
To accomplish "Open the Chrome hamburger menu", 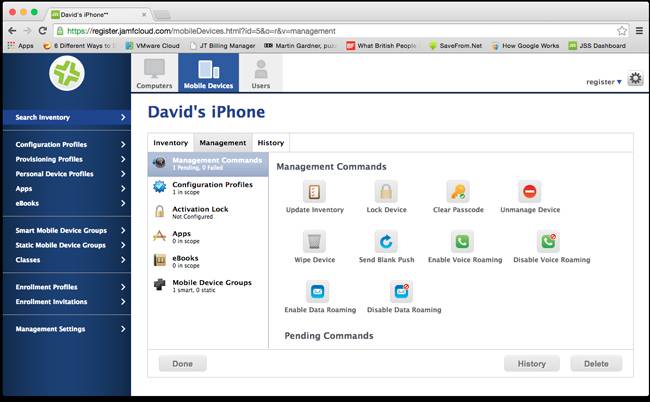I will tap(639, 31).
